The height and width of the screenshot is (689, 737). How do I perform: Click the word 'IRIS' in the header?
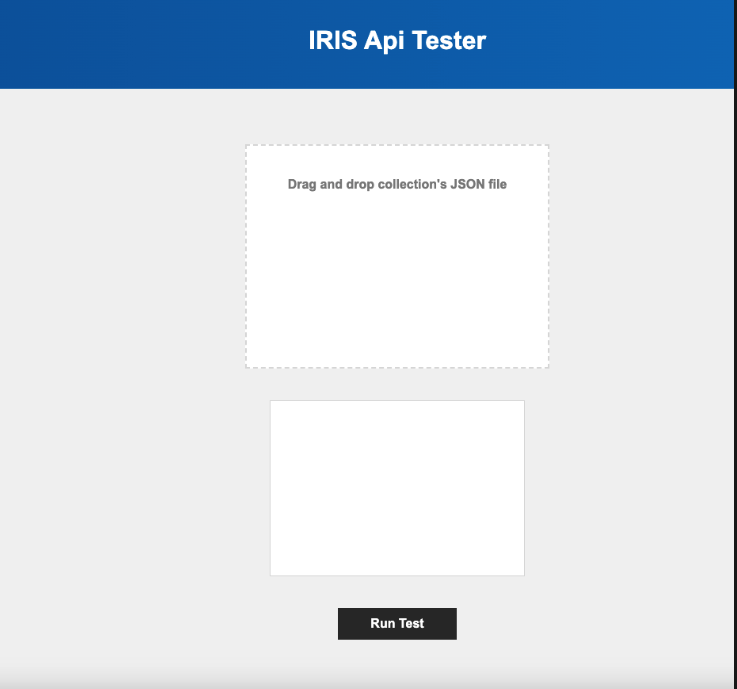tap(333, 41)
